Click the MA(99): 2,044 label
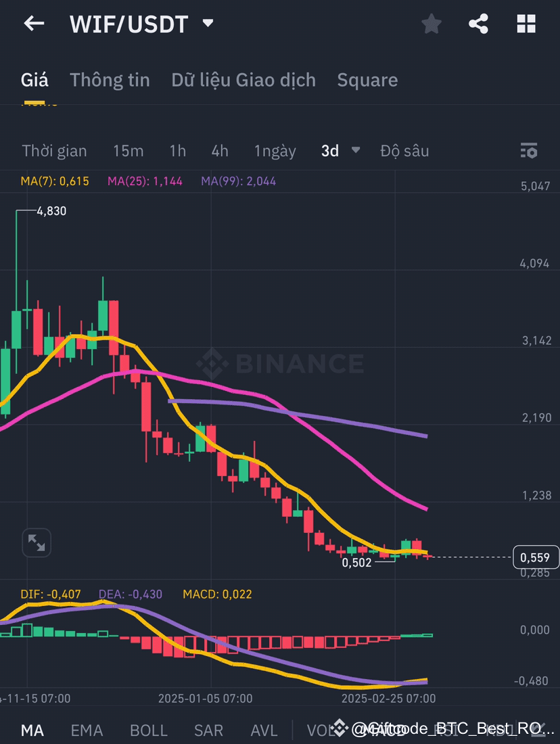This screenshot has height=744, width=560. point(238,181)
